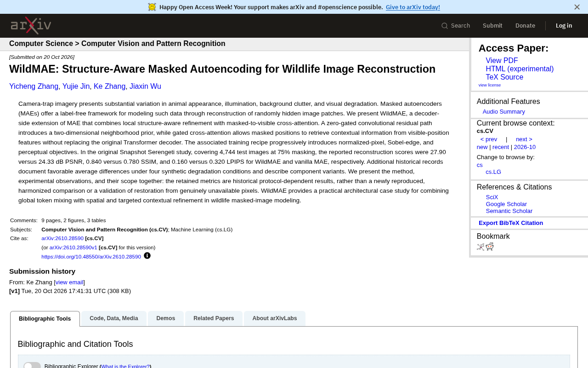
Task: Click Export BibTeX Citation
Action: pyautogui.click(x=511, y=223)
